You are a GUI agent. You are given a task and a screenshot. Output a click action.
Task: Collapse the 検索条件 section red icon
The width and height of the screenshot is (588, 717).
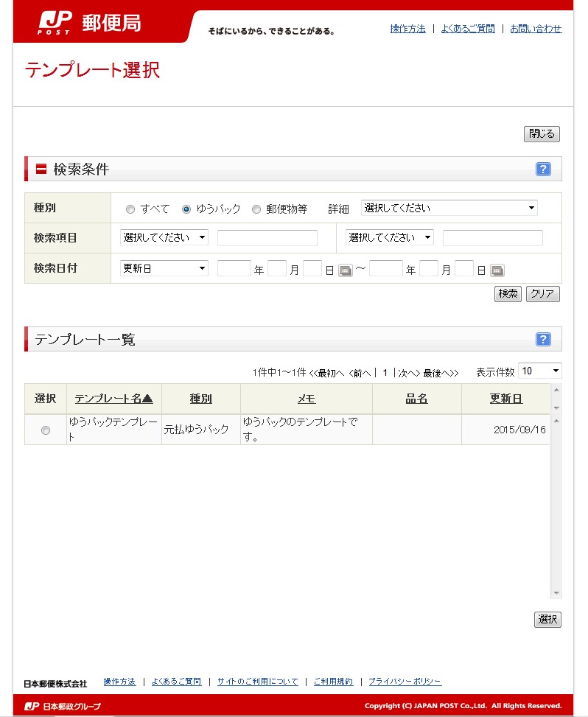pyautogui.click(x=41, y=169)
